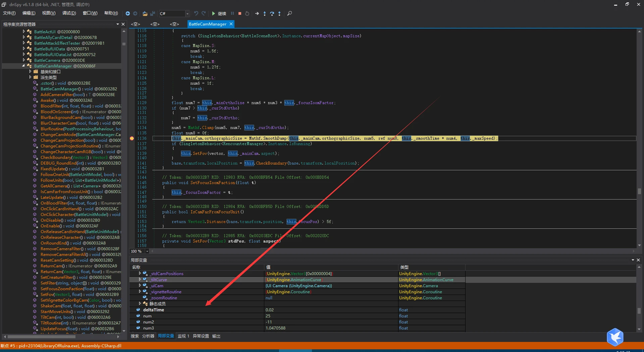
Task: Click the Open file folder icon
Action: click(x=145, y=14)
